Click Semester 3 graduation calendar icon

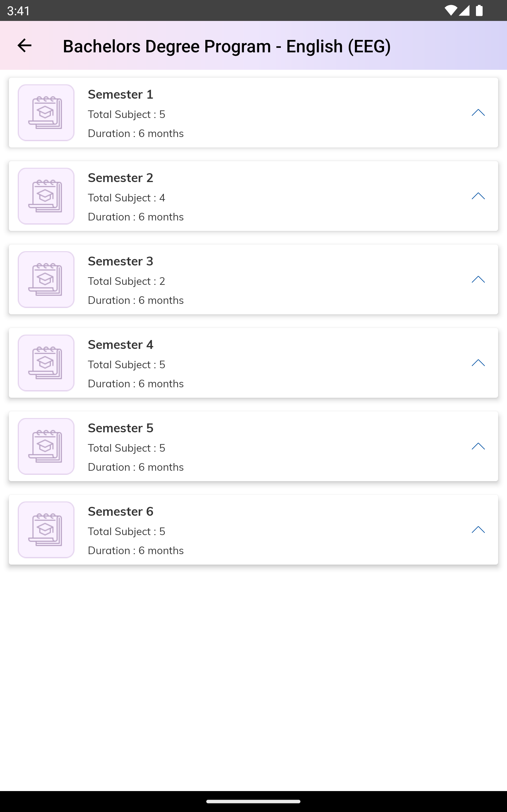[x=46, y=279]
